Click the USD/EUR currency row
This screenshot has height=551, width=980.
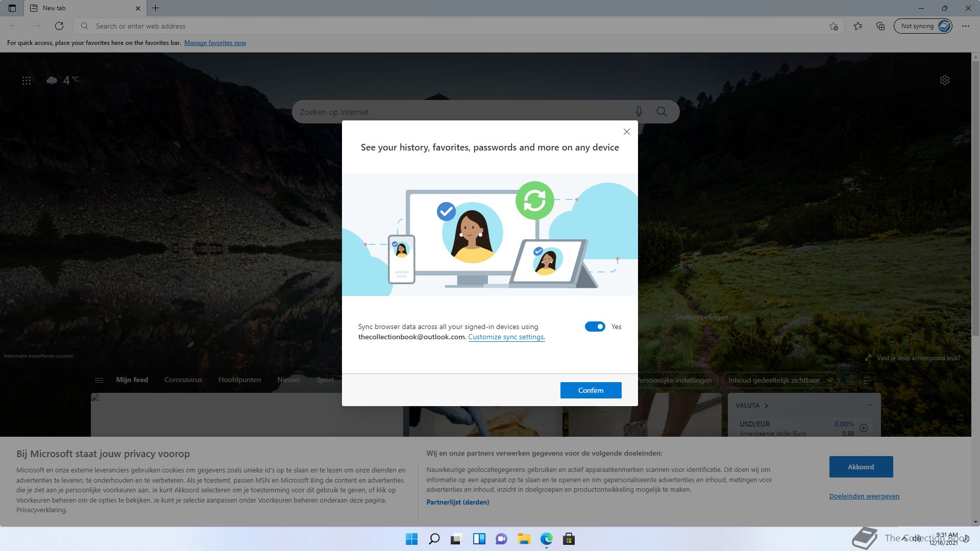(x=804, y=429)
